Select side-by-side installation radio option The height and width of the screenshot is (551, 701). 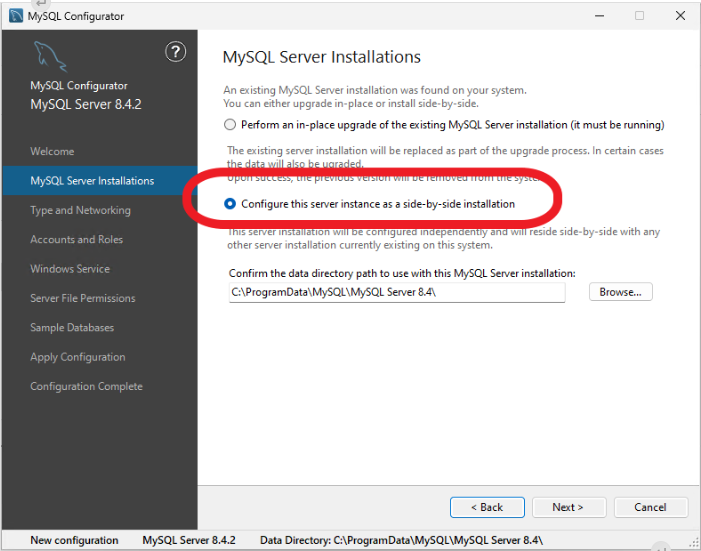[231, 204]
